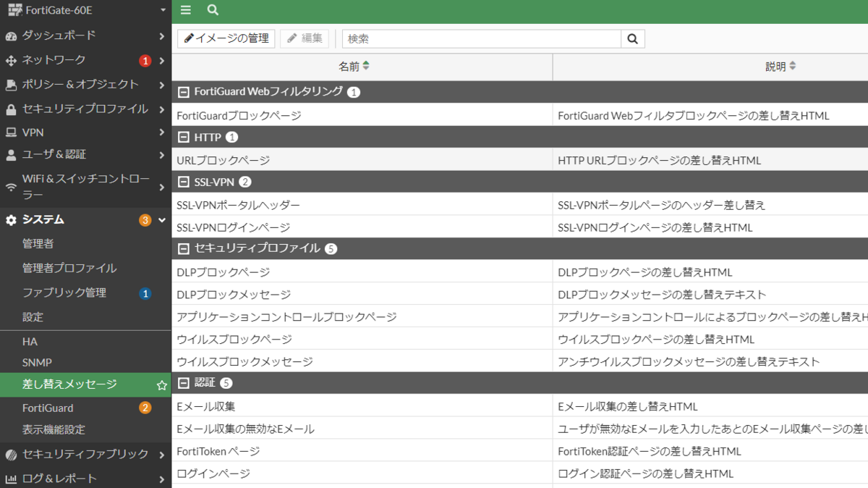Select the SSL-VPNログインページ row
Screen dimensions: 868x488
[519, 227]
